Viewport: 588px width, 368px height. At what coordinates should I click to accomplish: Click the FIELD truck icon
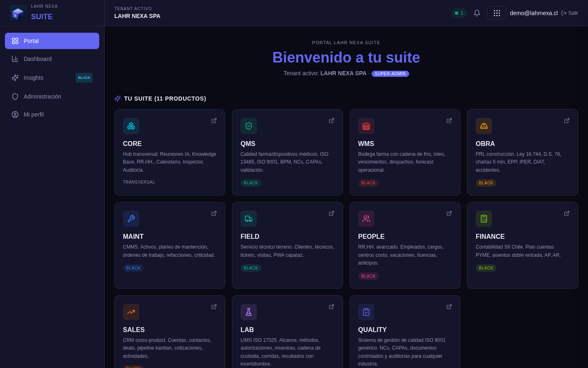coord(249,219)
